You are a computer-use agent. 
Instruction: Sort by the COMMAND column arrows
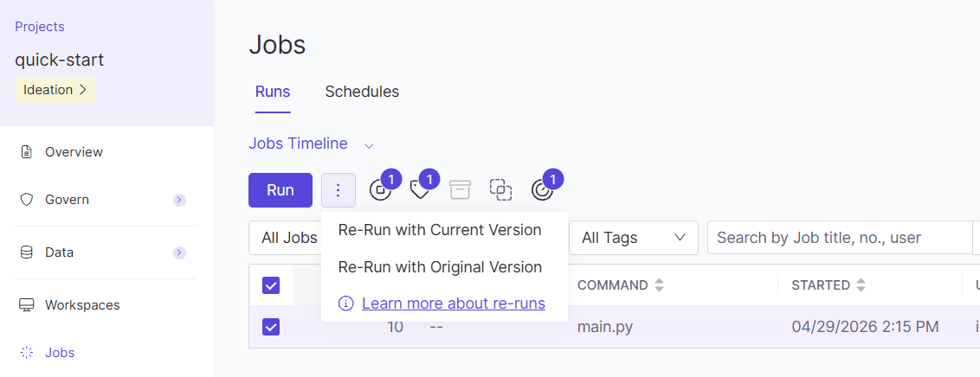[659, 285]
